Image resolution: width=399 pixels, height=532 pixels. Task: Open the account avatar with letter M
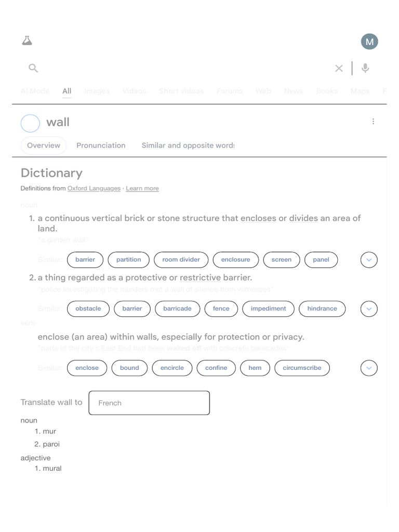369,42
